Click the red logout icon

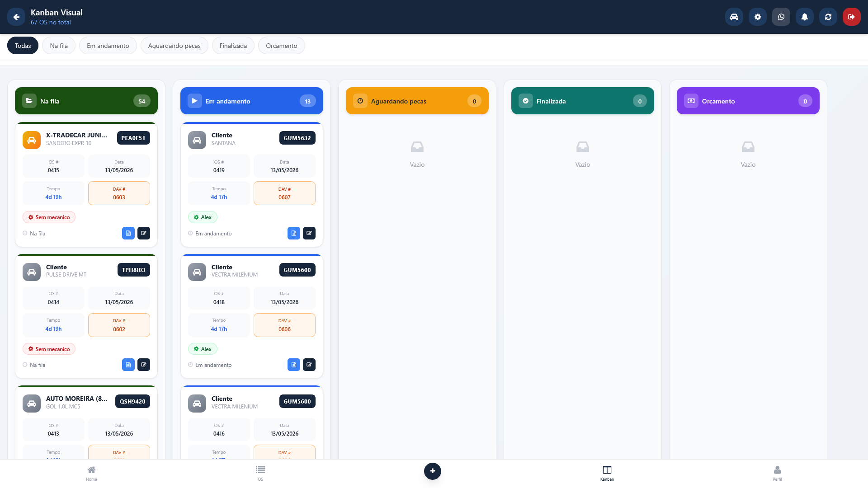pos(852,17)
